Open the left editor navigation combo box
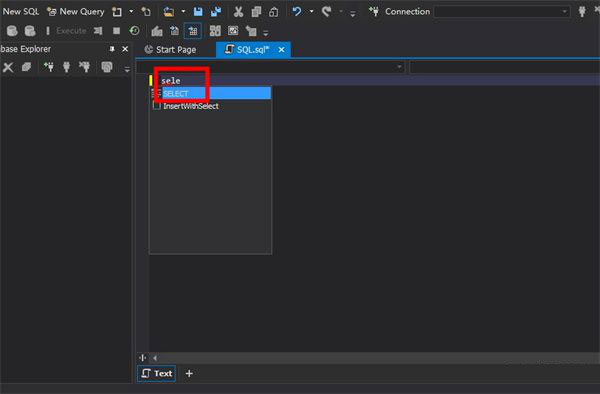 271,67
